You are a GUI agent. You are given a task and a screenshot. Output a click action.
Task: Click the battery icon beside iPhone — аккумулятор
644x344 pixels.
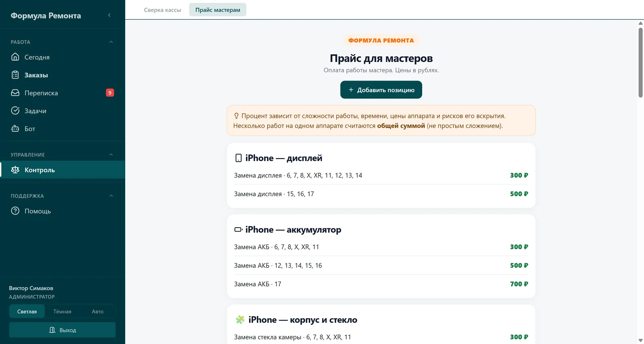click(238, 230)
